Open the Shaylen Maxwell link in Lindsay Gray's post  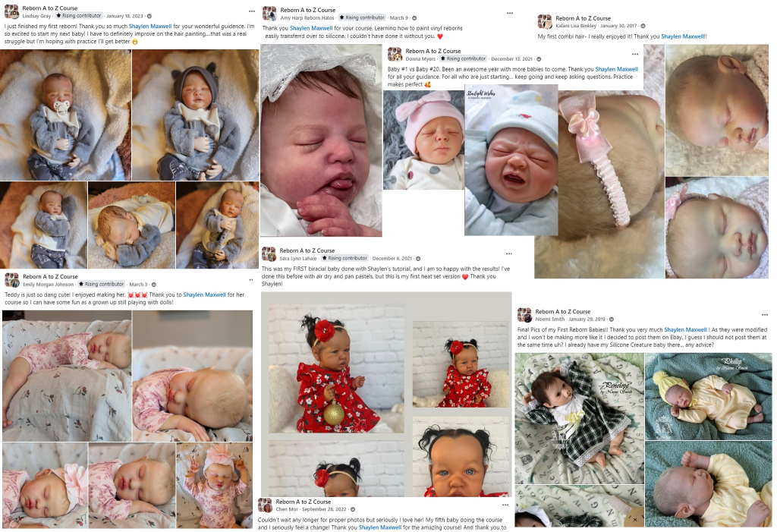click(x=150, y=27)
